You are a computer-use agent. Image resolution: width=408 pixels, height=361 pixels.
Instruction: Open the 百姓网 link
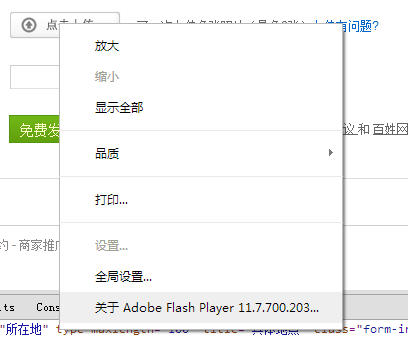click(390, 129)
